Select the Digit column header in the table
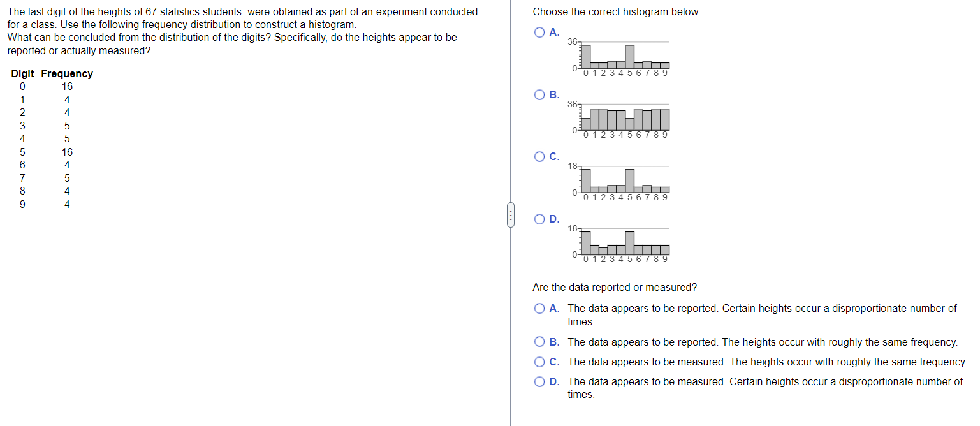This screenshot has width=980, height=426. click(22, 73)
